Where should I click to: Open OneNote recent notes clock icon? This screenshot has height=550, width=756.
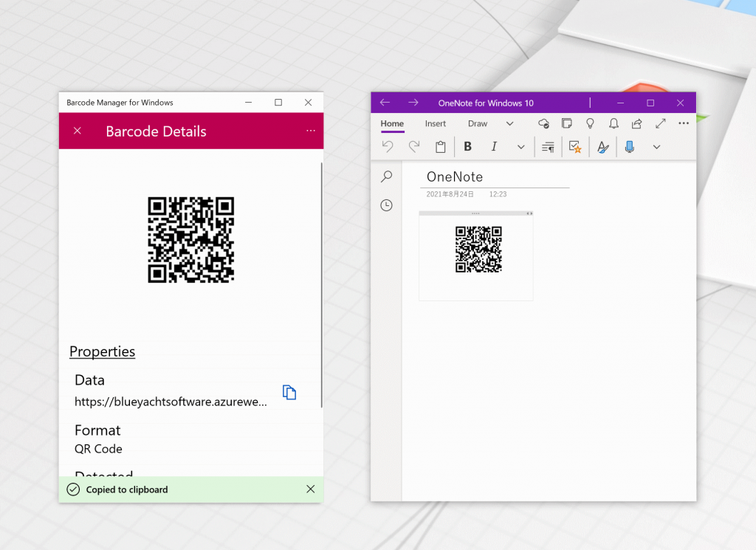tap(386, 205)
